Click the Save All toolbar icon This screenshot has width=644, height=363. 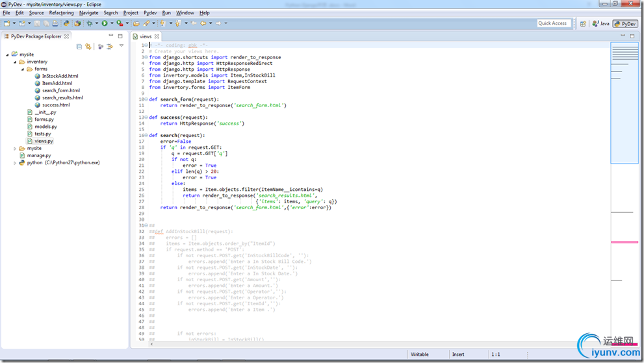pos(46,23)
